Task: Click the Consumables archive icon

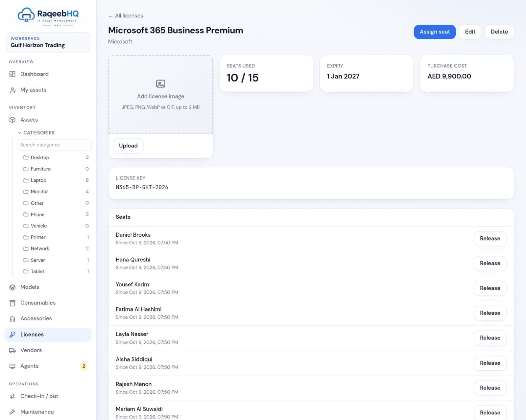Action: [x=12, y=303]
